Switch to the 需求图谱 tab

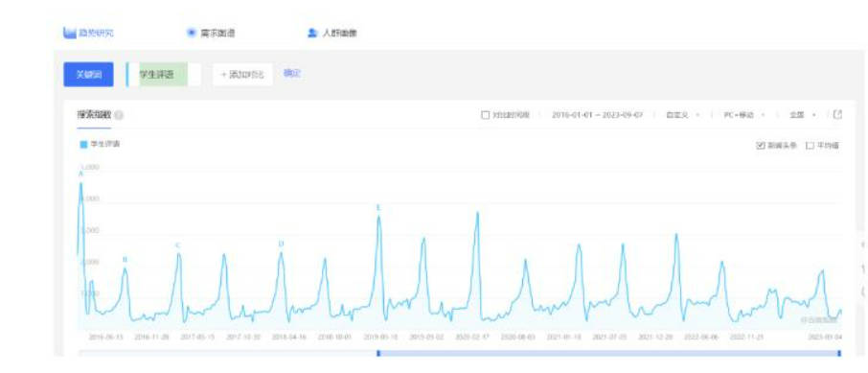(x=217, y=33)
